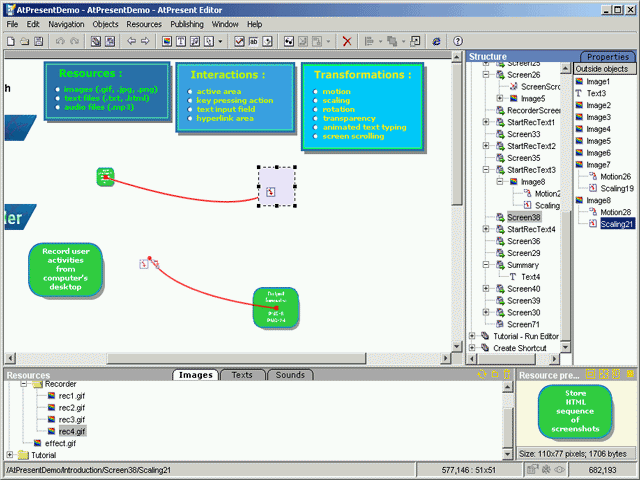The image size is (640, 480).
Task: Insert a text input field object (ab icon)
Action: click(253, 41)
